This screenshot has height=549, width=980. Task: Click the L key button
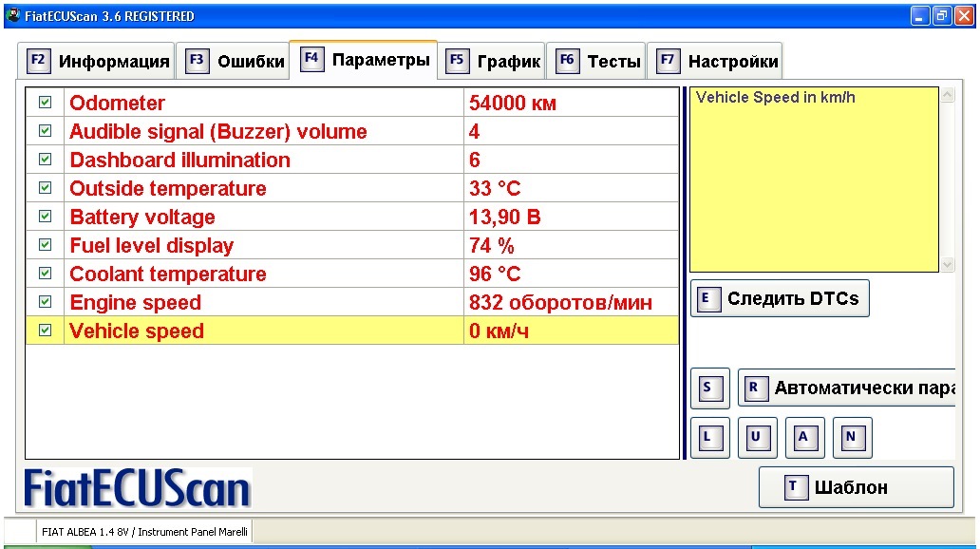(x=710, y=438)
